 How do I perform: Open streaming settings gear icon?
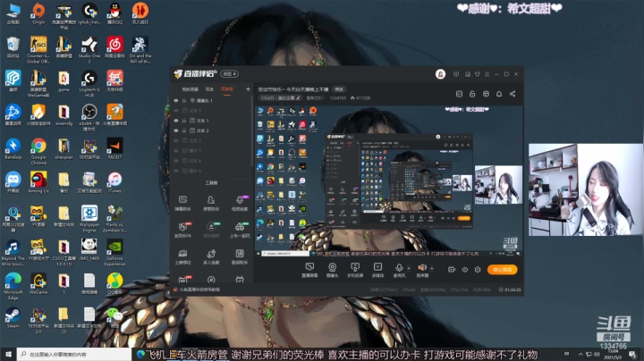point(478,270)
